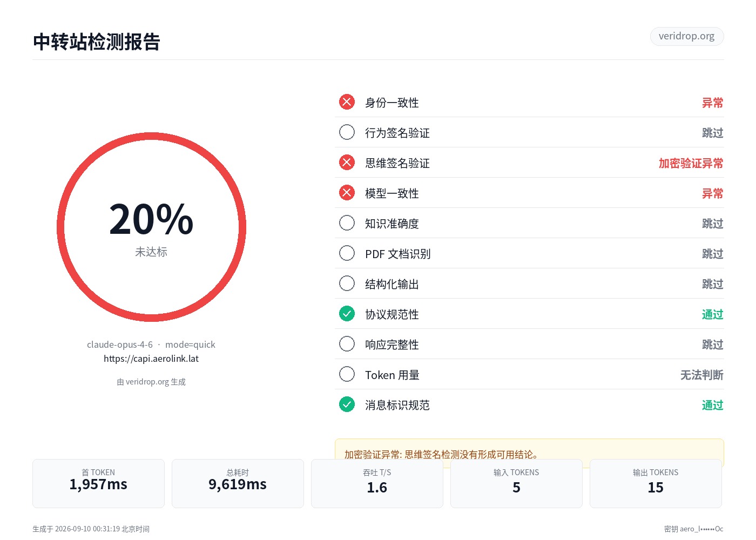The image size is (756, 540).
Task: Click the yellow 加密验证异常 warning banner
Action: [x=529, y=449]
